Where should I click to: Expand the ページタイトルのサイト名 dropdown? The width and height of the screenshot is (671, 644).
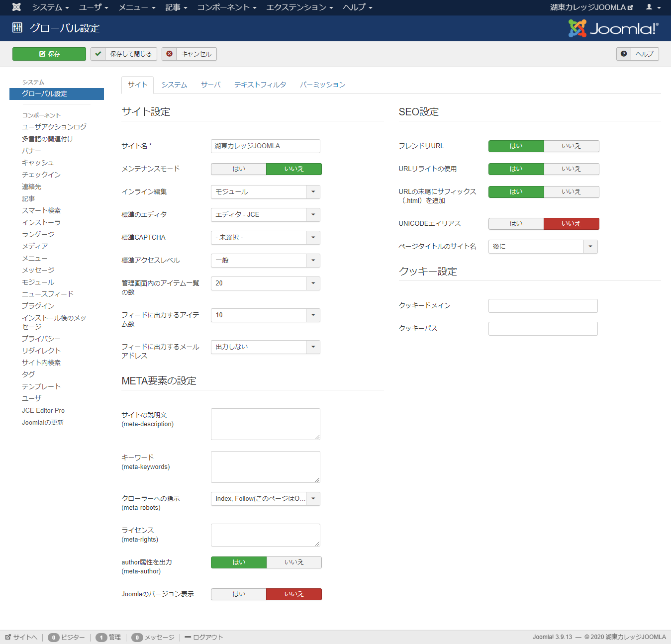click(590, 246)
